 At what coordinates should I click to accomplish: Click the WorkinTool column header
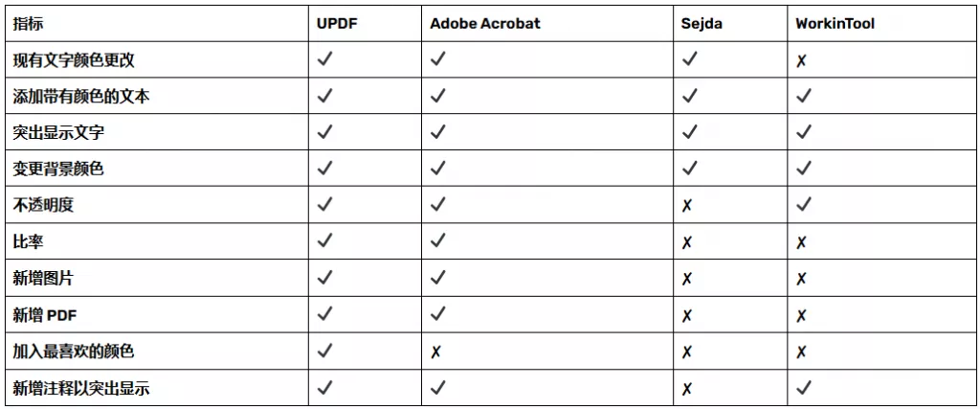click(835, 23)
